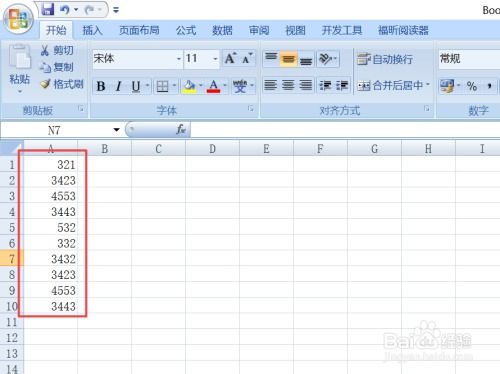This screenshot has height=374, width=500.
Task: Expand the underline style arrow
Action: tap(147, 86)
